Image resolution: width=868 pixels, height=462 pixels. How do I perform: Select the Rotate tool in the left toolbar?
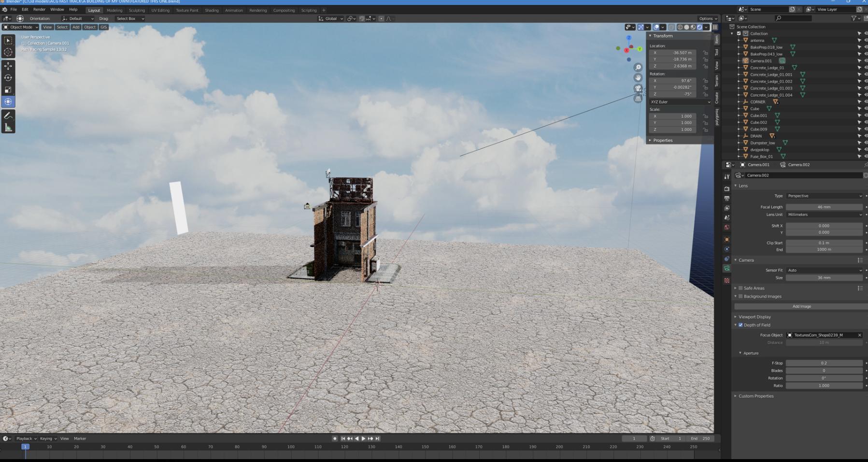[x=8, y=78]
